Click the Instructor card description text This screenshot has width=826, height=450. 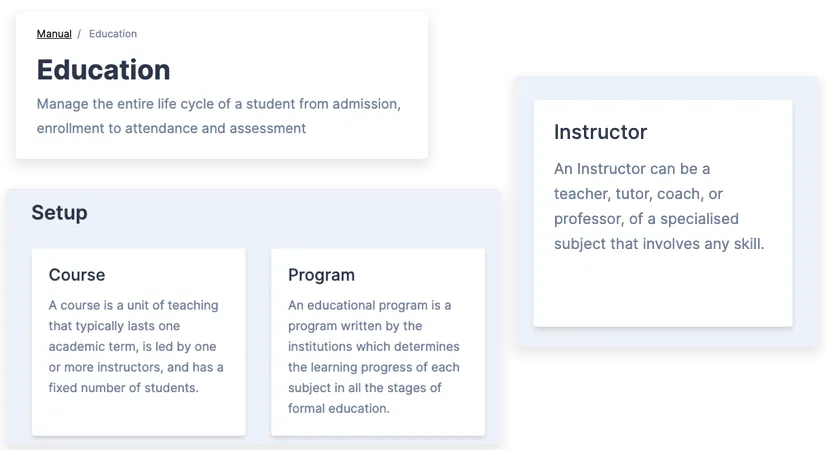tap(658, 206)
